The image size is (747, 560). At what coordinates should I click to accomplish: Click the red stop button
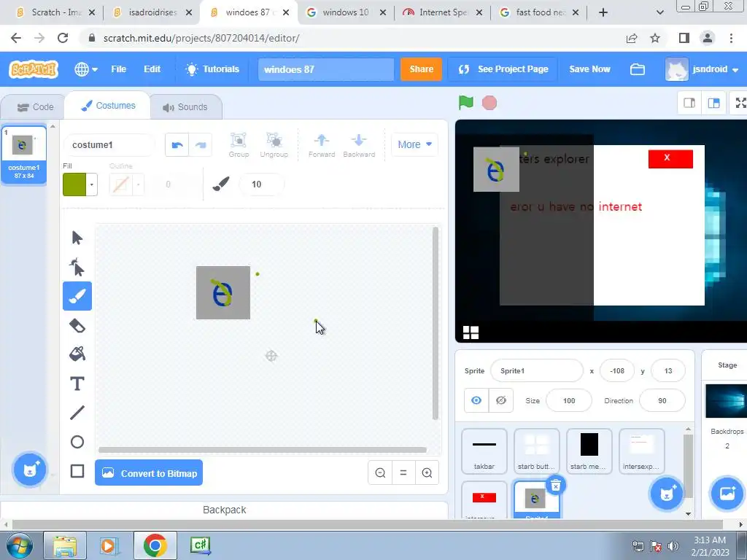(x=489, y=103)
